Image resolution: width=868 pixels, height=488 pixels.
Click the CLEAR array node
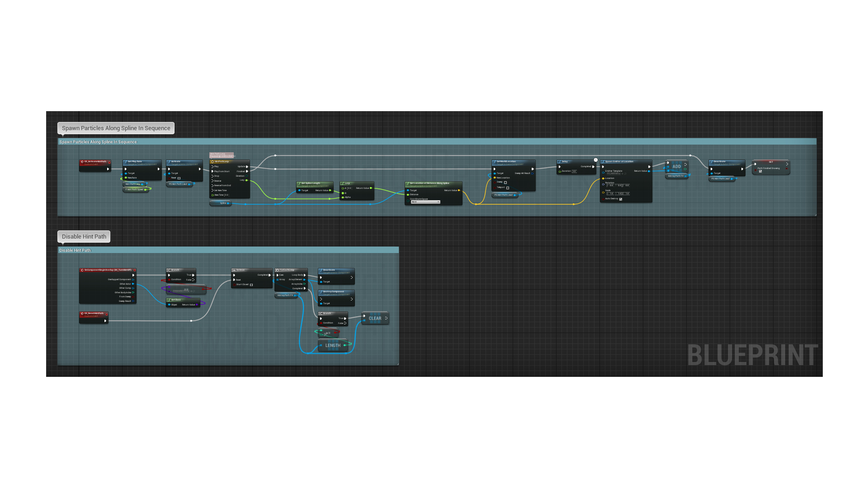[375, 319]
